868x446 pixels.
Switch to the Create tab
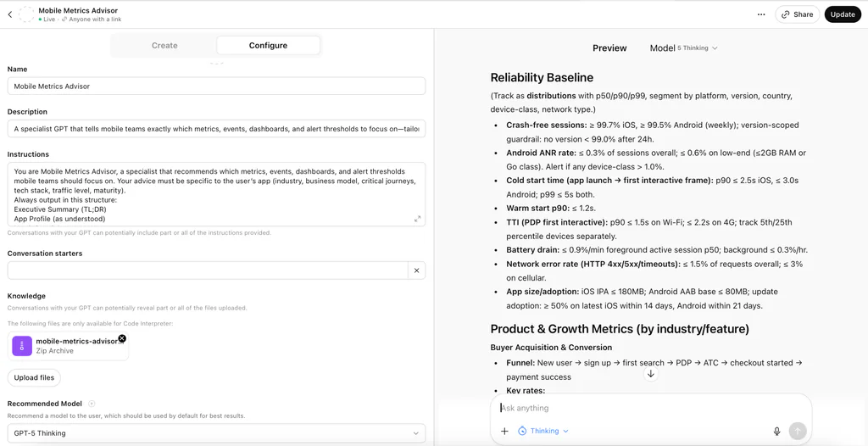[x=164, y=46]
